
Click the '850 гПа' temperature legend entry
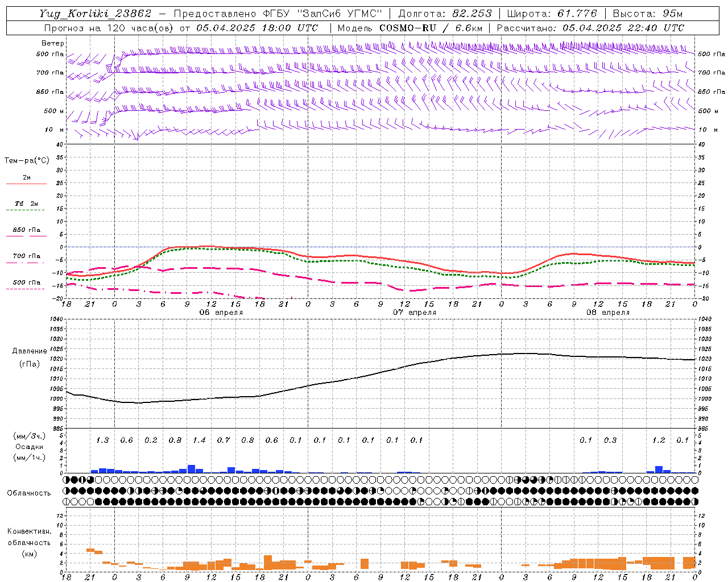27,230
